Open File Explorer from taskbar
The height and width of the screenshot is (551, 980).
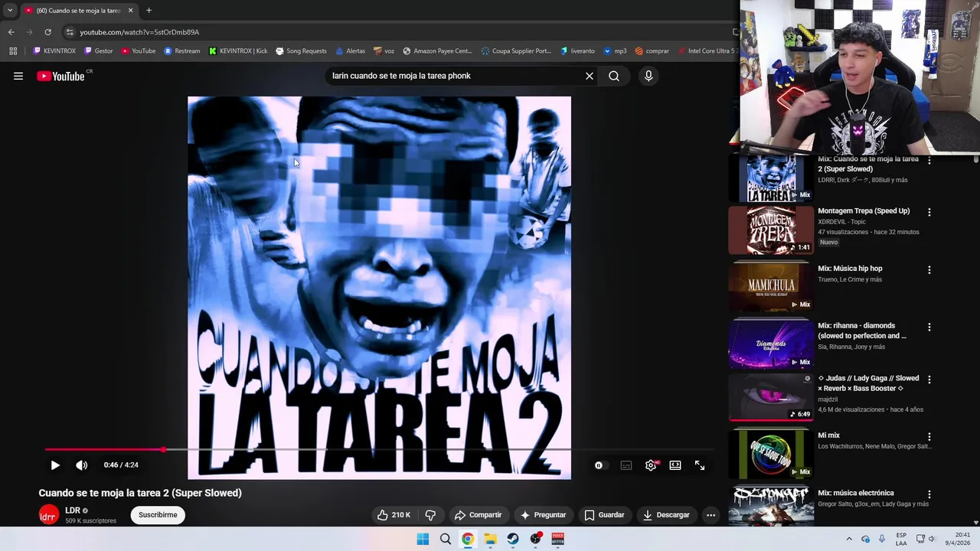(x=490, y=539)
